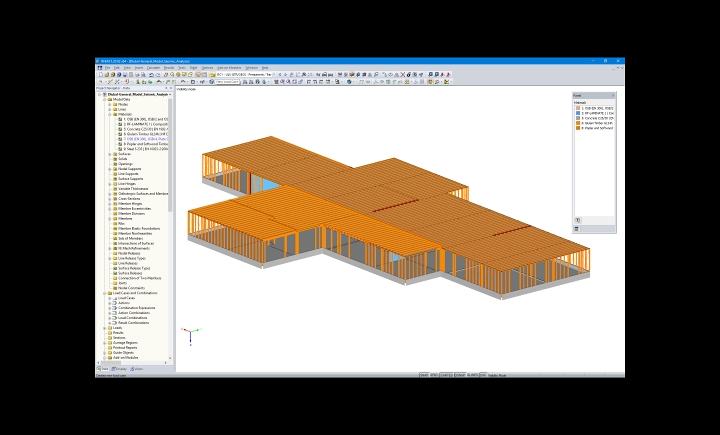Click the rightmost icon in the second toolbar row
720x435 pixels.
446,82
